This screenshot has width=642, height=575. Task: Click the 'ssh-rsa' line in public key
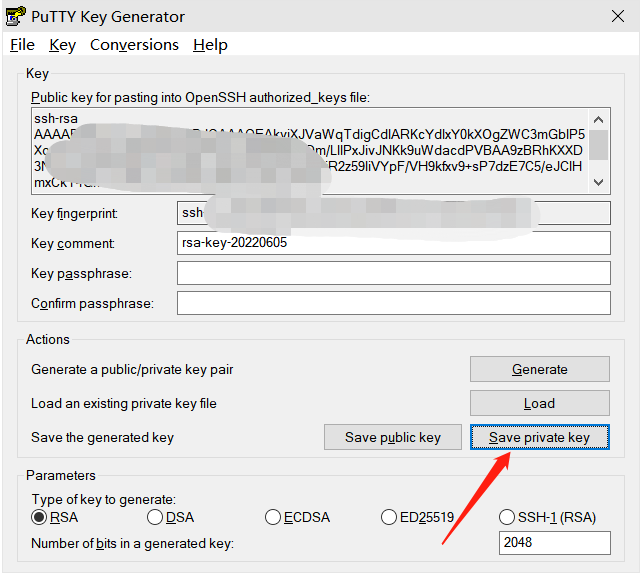coord(56,118)
